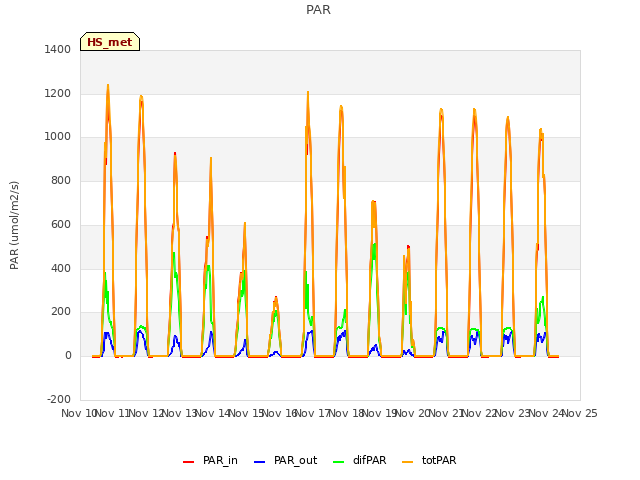Click the -200 y-axis tick label
640x480 pixels.
click(59, 399)
